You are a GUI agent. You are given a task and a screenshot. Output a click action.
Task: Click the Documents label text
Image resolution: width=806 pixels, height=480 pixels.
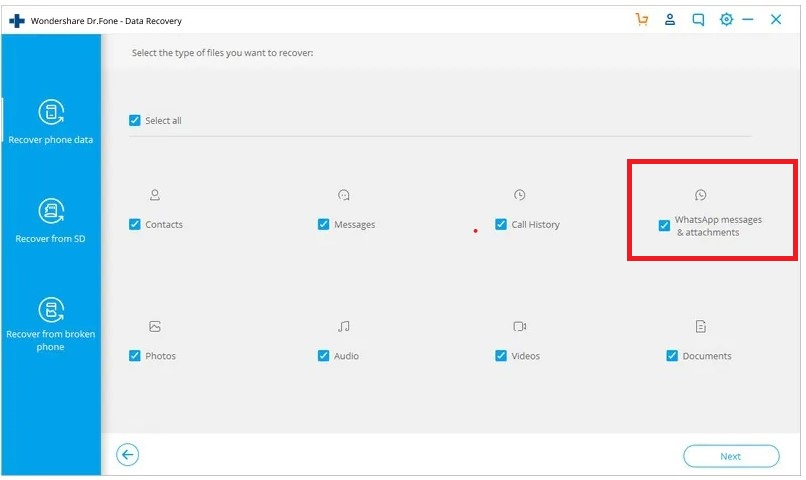pyautogui.click(x=707, y=356)
